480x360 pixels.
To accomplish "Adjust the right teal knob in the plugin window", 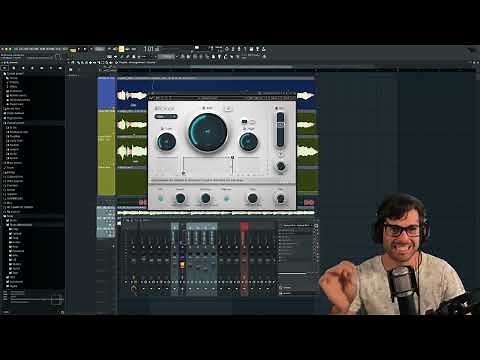I will coord(248,141).
